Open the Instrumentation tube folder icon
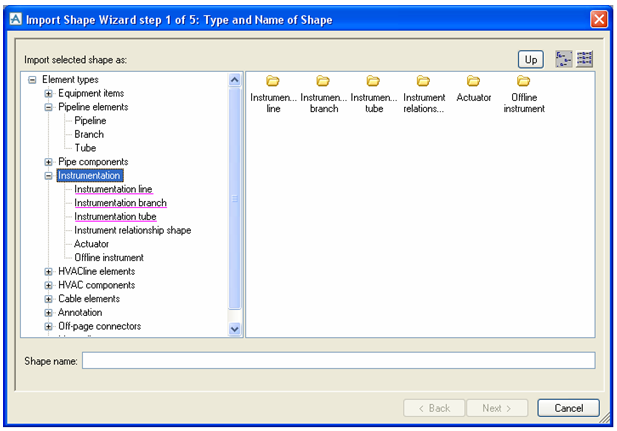 373,81
